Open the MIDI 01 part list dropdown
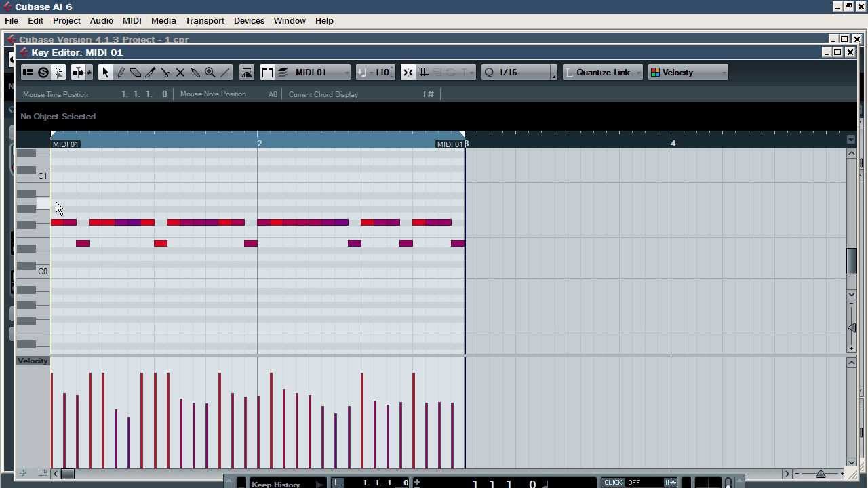This screenshot has width=868, height=488. [x=321, y=73]
